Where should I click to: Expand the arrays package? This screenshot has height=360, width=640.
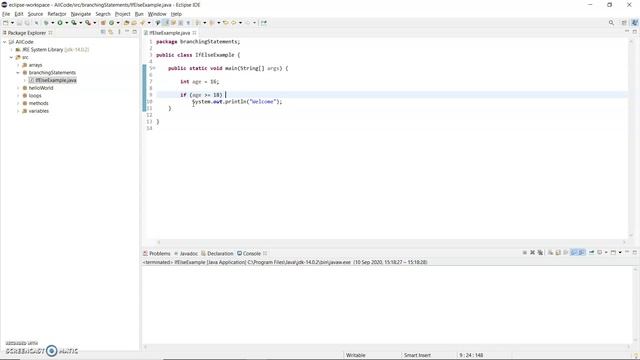pos(18,65)
